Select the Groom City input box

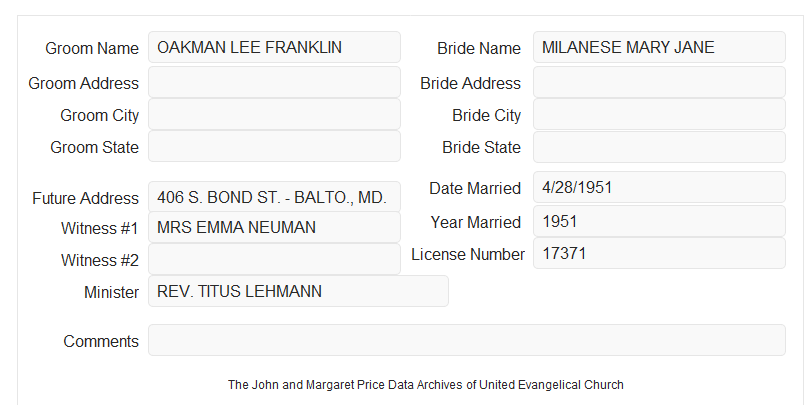coord(274,114)
